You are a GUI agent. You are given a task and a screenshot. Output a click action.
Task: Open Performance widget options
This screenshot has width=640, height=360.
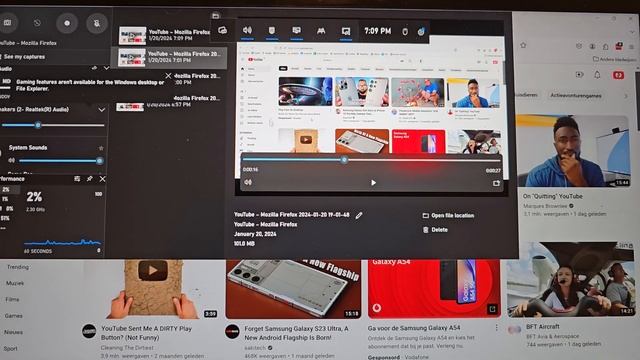coord(77,179)
